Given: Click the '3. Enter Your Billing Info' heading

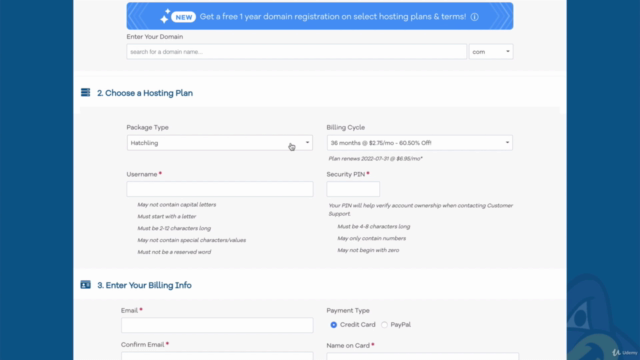Looking at the screenshot, I should click(144, 285).
